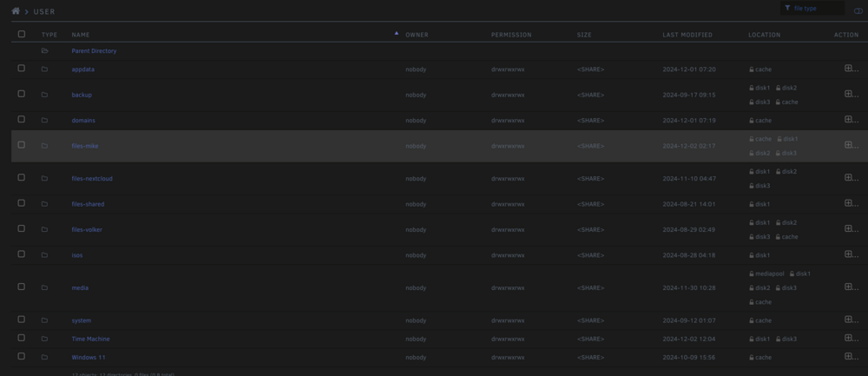Open the backup folder link

click(82, 96)
